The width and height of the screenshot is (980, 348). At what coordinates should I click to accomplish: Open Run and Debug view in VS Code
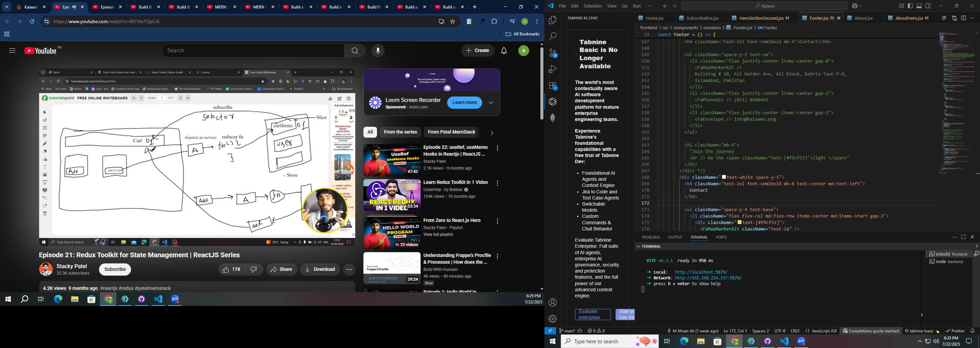[x=552, y=69]
